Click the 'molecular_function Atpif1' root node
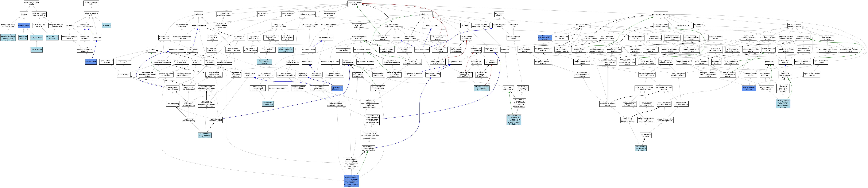Viewport: 868px width, 188px height. click(31, 3)
